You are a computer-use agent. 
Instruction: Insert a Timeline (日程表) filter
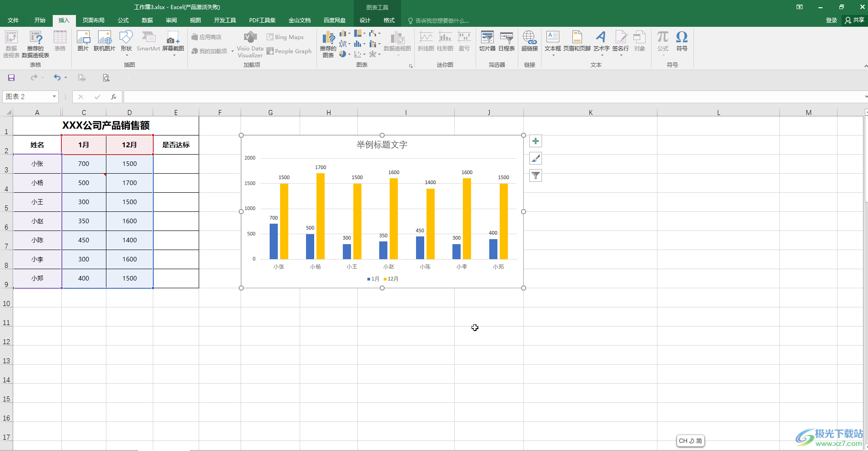point(507,41)
